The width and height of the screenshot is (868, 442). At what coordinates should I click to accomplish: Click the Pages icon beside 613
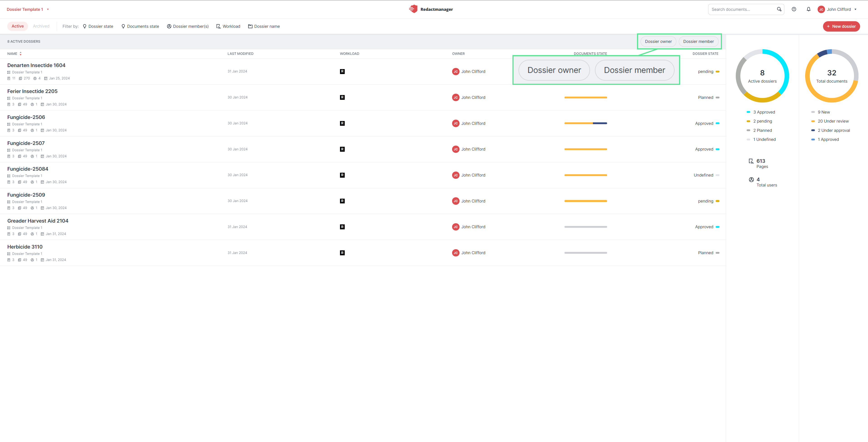coord(751,161)
